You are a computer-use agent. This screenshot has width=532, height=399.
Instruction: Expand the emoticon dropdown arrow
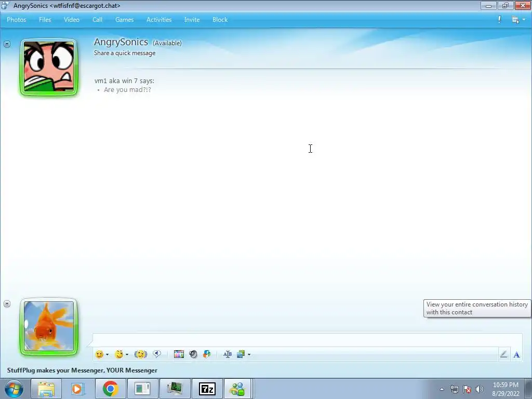click(107, 354)
